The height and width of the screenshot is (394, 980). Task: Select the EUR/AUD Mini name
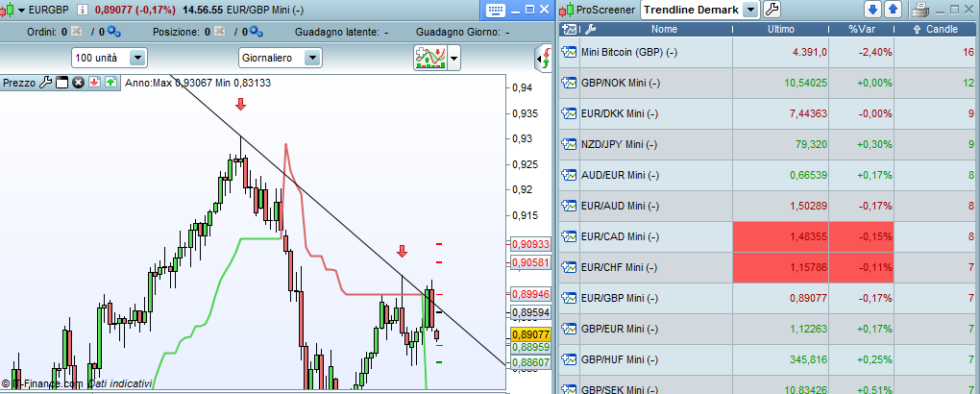[x=620, y=206]
